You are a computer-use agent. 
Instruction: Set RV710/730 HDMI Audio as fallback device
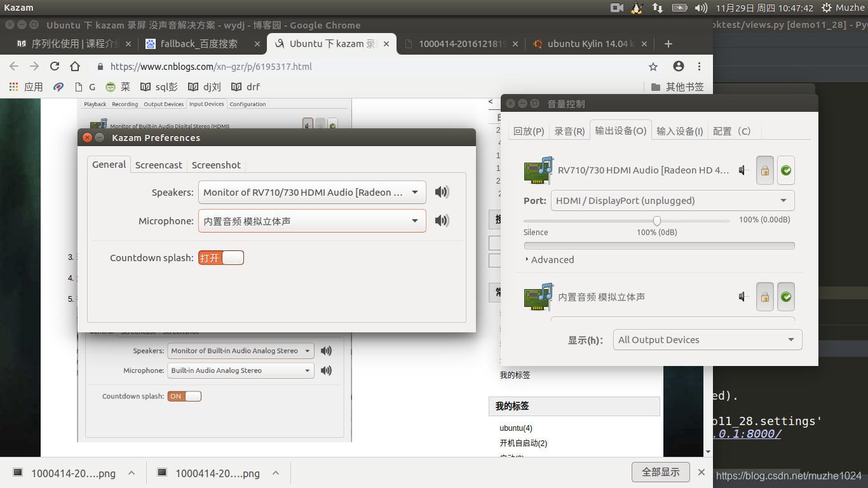[786, 170]
